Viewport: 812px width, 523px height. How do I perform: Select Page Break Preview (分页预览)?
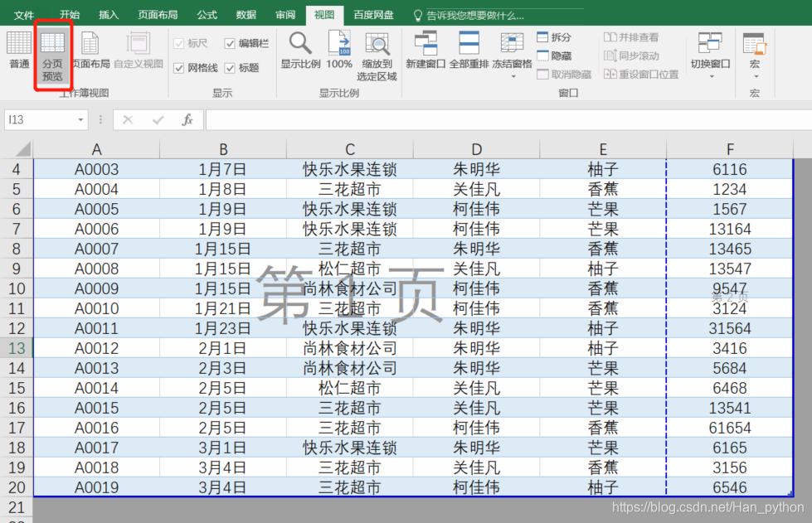(52, 56)
